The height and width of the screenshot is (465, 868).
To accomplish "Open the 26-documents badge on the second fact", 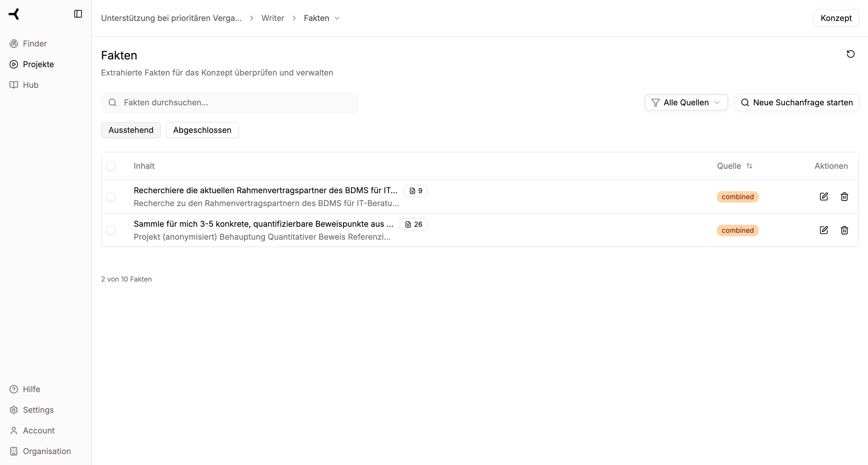I will point(413,224).
